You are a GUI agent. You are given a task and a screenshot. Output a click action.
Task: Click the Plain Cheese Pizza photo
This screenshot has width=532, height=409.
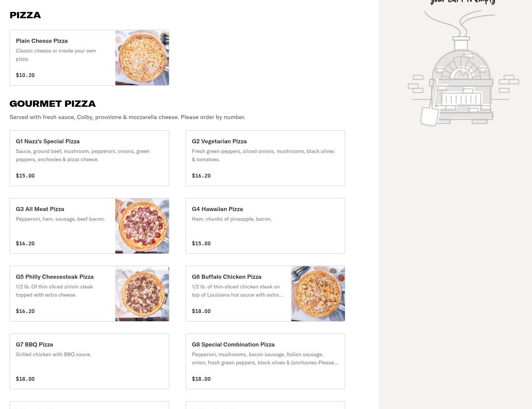tap(142, 58)
